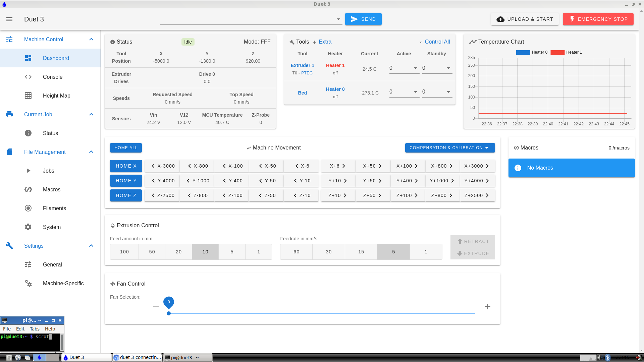Click the fan decrease minus icon
This screenshot has height=362, width=644.
click(156, 306)
